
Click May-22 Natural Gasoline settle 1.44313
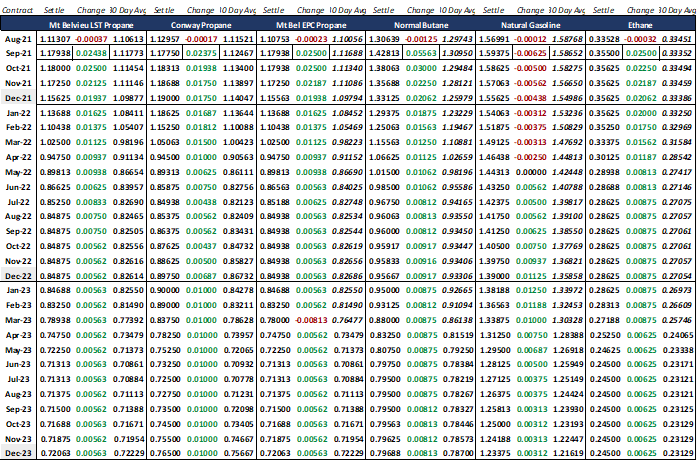(x=495, y=172)
